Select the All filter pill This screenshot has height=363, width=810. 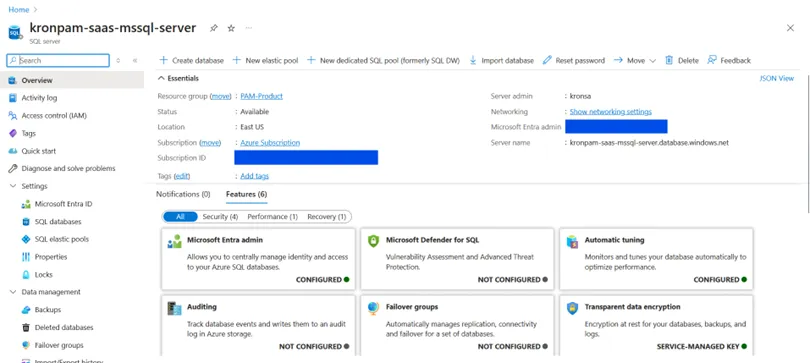(x=180, y=217)
